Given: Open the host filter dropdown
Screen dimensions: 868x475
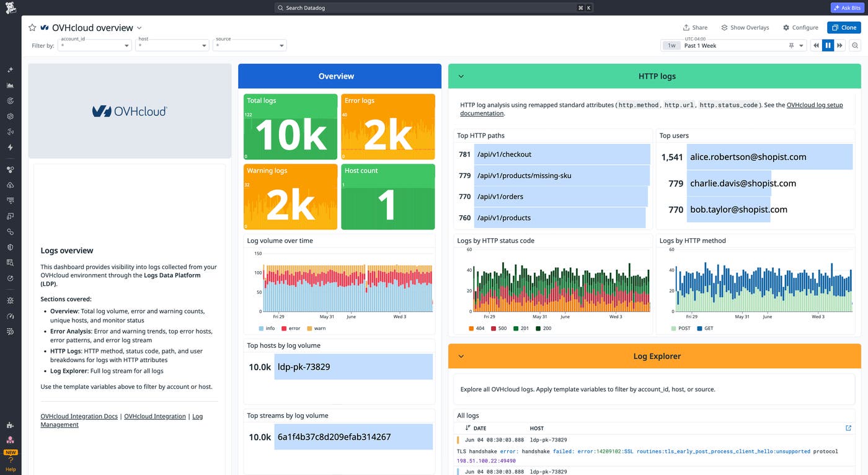Looking at the screenshot, I should click(172, 45).
